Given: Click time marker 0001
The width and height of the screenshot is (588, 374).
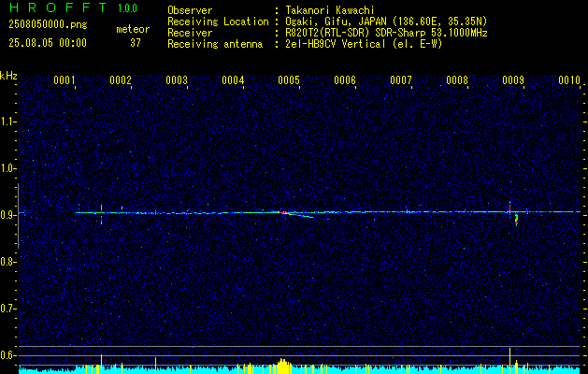Looking at the screenshot, I should [65, 80].
